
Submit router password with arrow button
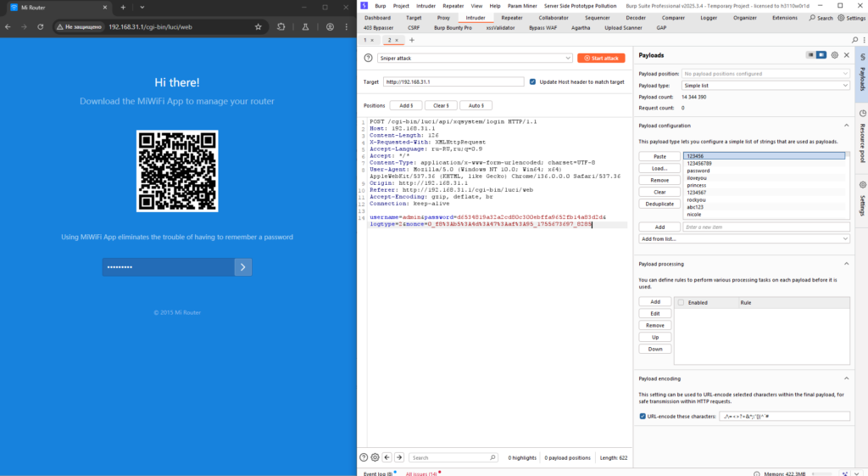click(243, 267)
